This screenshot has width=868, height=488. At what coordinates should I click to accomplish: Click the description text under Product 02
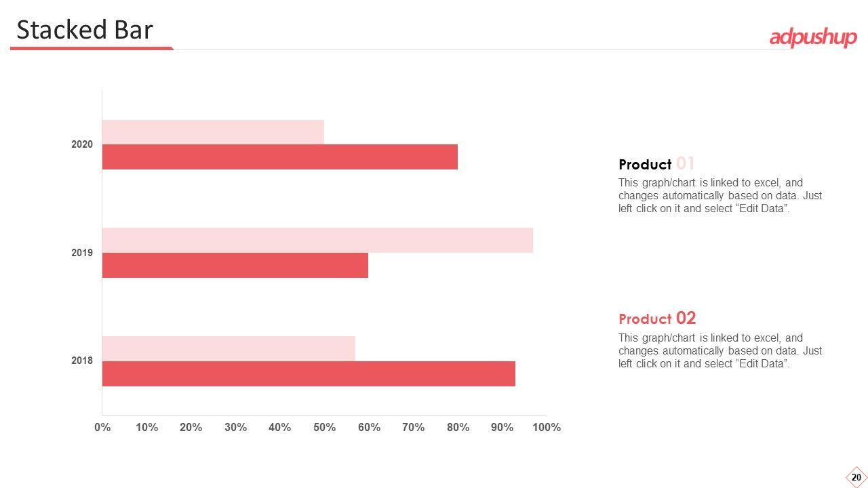click(719, 350)
